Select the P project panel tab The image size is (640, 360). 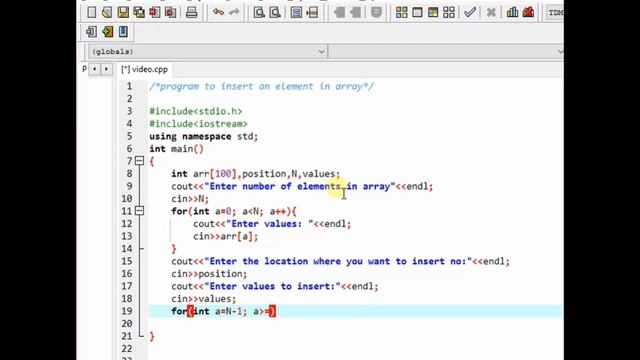coord(84,69)
